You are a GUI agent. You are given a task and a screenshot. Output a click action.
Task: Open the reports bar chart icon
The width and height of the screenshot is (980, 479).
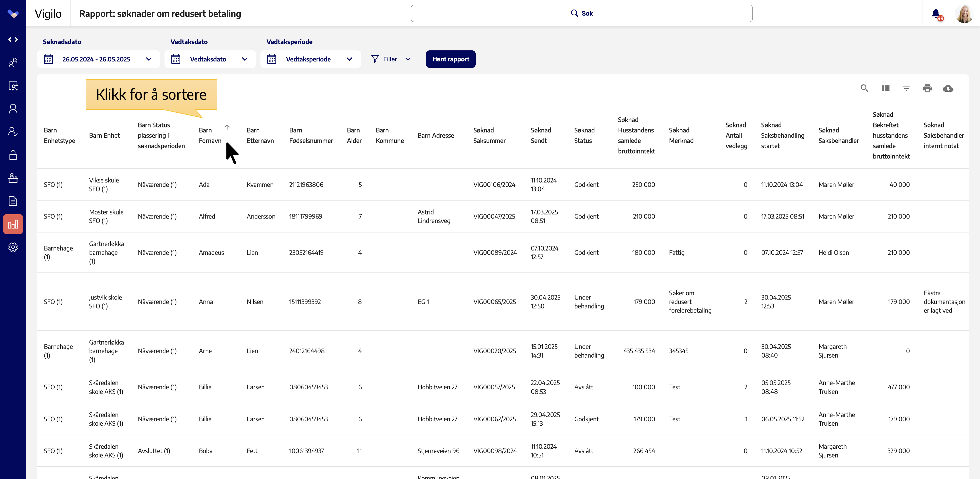tap(13, 224)
